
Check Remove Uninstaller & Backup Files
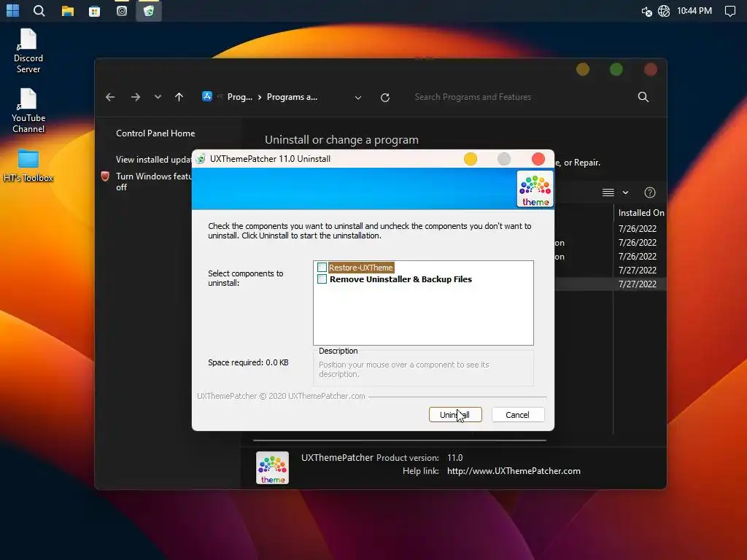[322, 279]
